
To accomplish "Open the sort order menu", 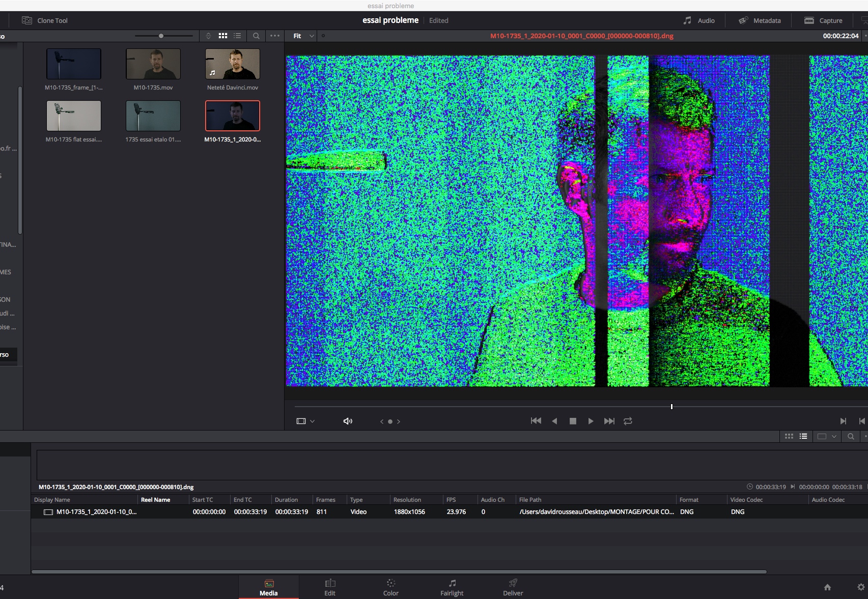I will (208, 36).
